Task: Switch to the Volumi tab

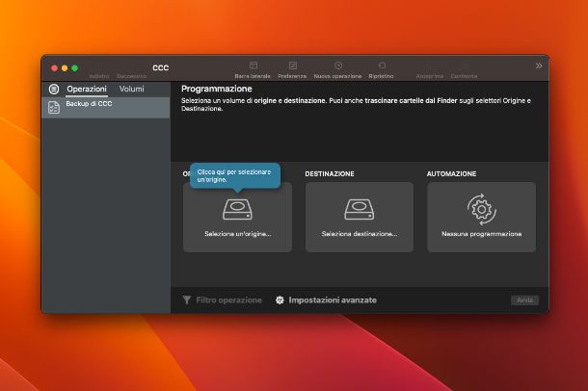Action: coord(132,90)
